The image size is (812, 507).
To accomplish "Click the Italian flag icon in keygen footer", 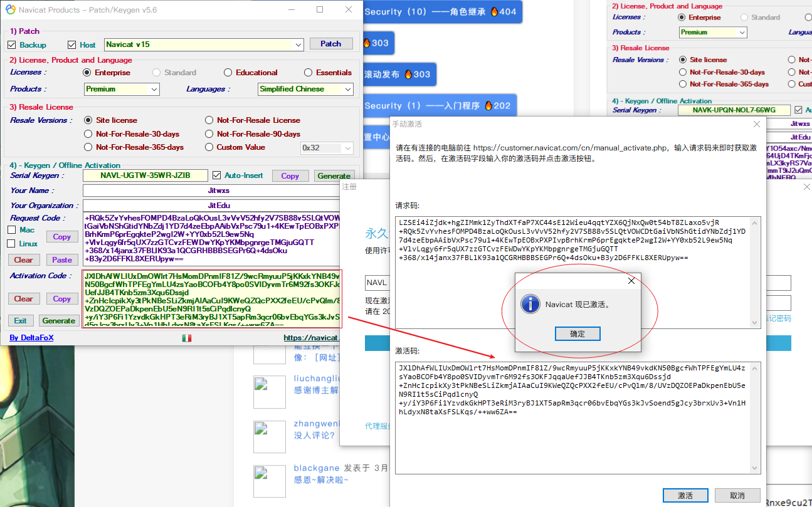I will (x=187, y=338).
